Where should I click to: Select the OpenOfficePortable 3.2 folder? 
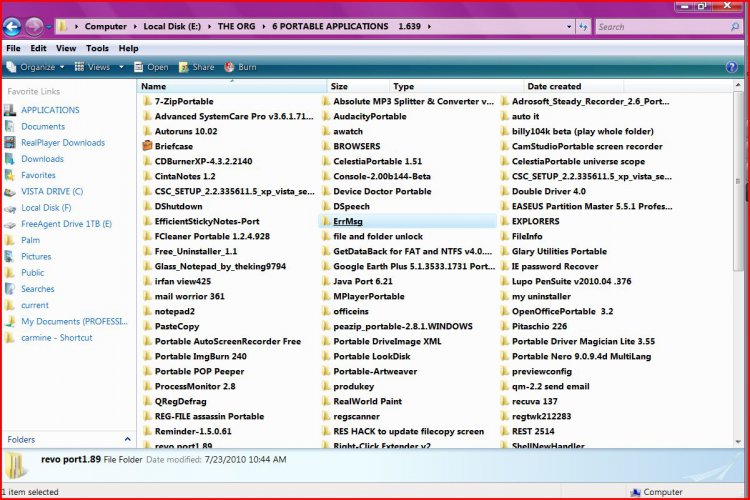562,311
